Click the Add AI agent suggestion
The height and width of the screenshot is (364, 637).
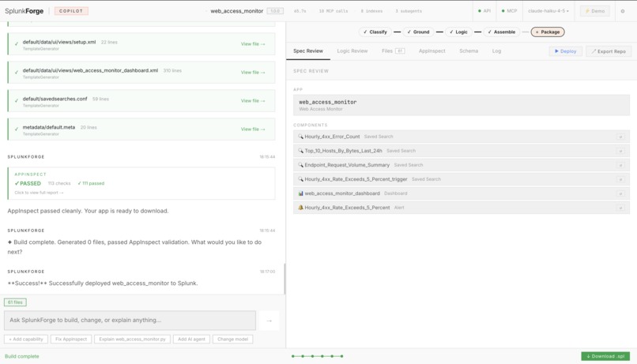point(191,340)
